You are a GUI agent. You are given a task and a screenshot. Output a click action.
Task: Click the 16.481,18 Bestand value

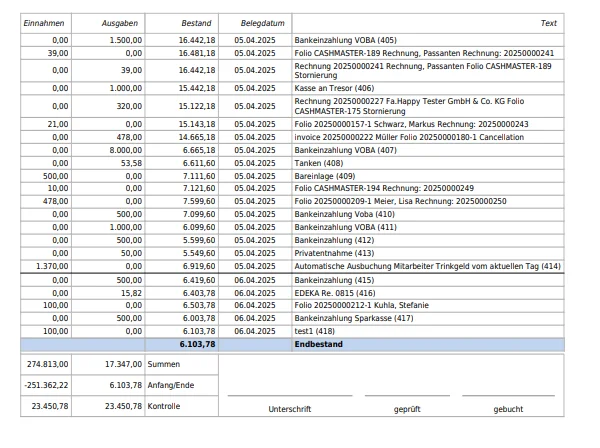pos(197,53)
